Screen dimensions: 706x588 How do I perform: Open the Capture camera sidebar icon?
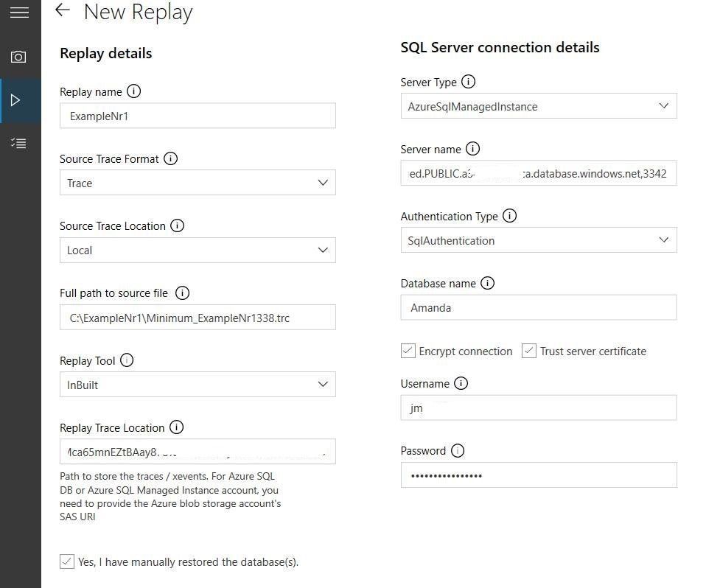(19, 57)
